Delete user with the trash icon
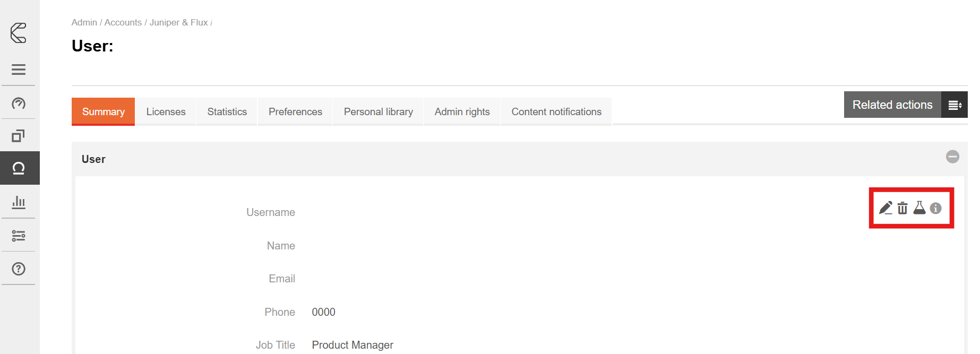The image size is (980, 354). click(x=902, y=208)
